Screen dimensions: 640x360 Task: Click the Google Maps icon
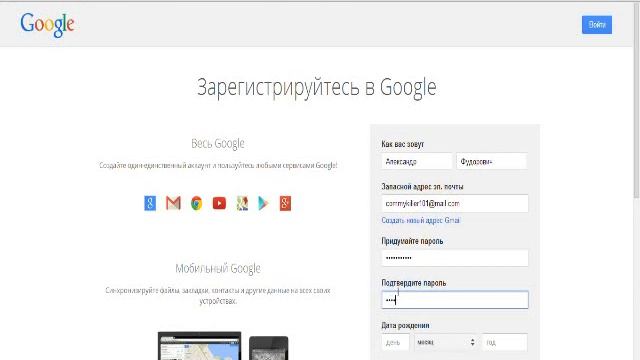[242, 203]
